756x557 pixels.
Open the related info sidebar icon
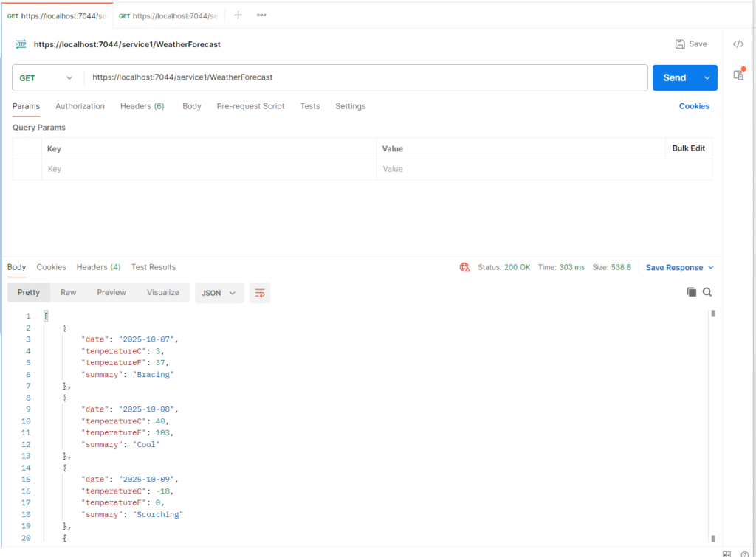[738, 75]
